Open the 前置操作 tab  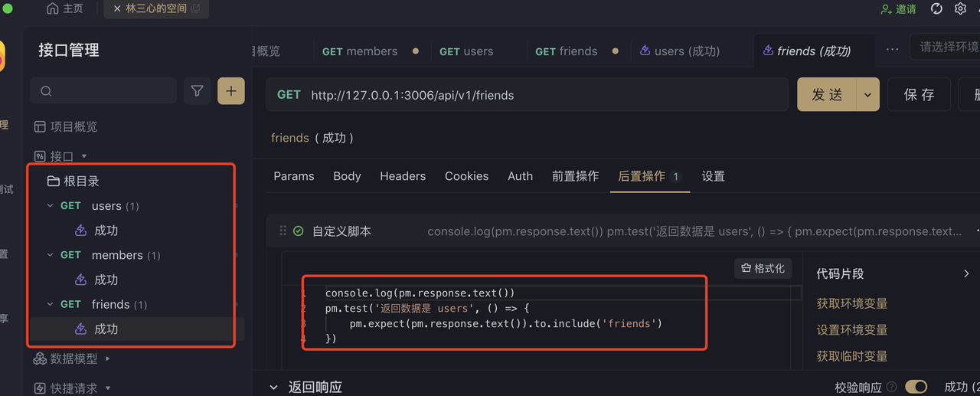click(x=575, y=176)
